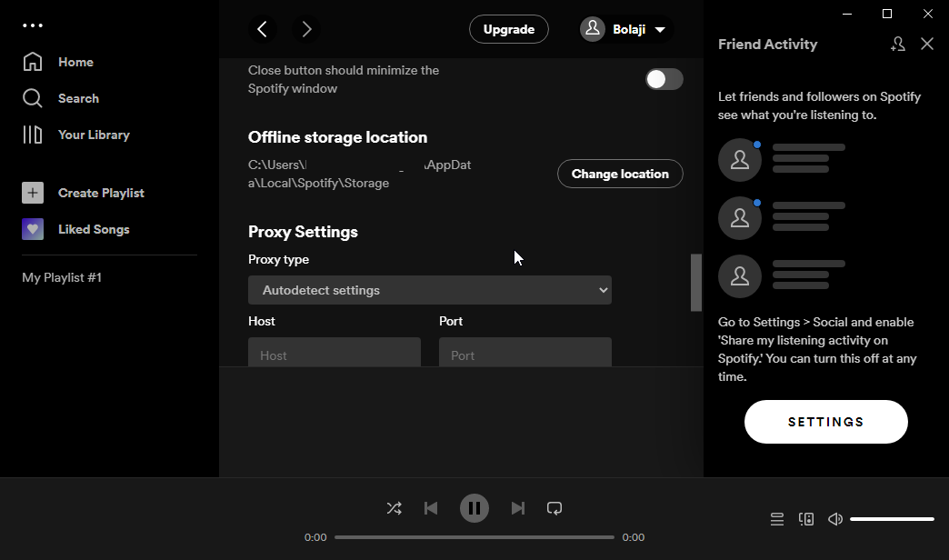Expand the Bolaji account menu
The width and height of the screenshot is (949, 560).
tap(626, 29)
